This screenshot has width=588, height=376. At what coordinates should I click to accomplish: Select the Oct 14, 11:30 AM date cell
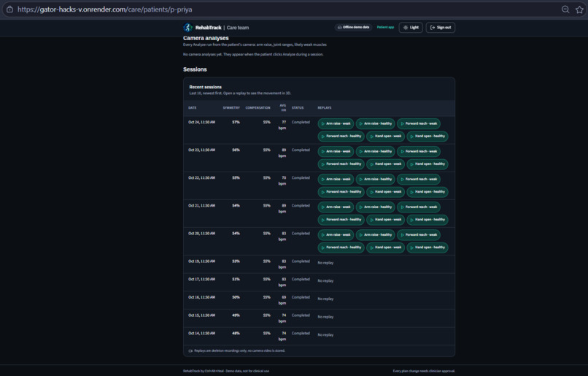pyautogui.click(x=202, y=333)
